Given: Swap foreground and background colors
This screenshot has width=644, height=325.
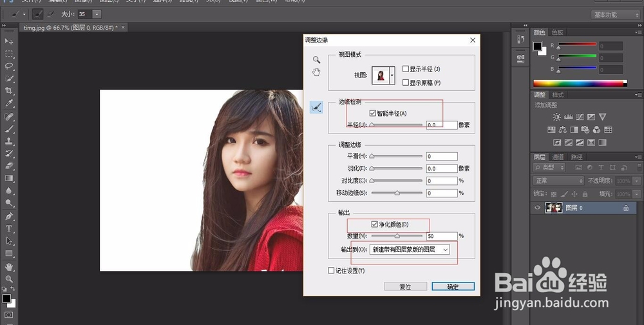Looking at the screenshot, I should 13,289.
